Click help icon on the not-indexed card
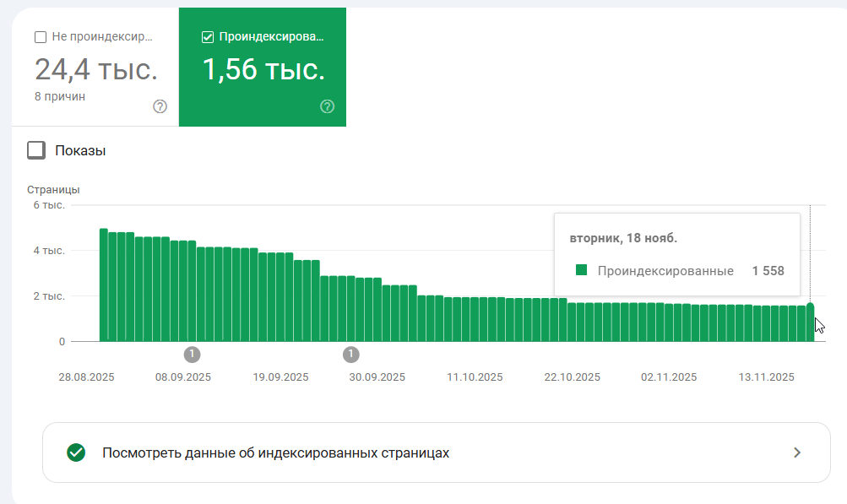 (160, 106)
